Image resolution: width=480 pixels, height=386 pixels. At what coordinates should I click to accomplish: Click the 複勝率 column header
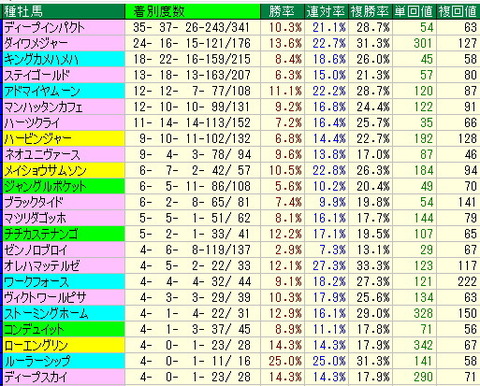point(370,12)
